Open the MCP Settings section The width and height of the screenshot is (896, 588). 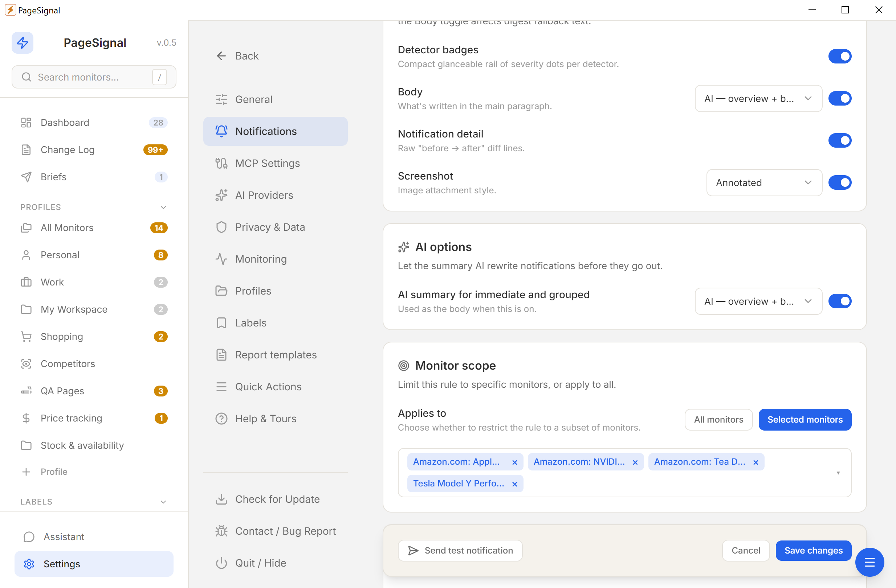(275, 163)
